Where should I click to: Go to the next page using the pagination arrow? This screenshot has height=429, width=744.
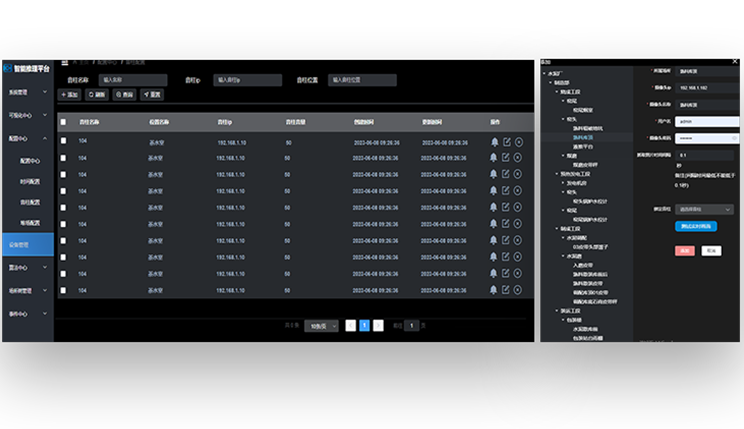tap(378, 326)
